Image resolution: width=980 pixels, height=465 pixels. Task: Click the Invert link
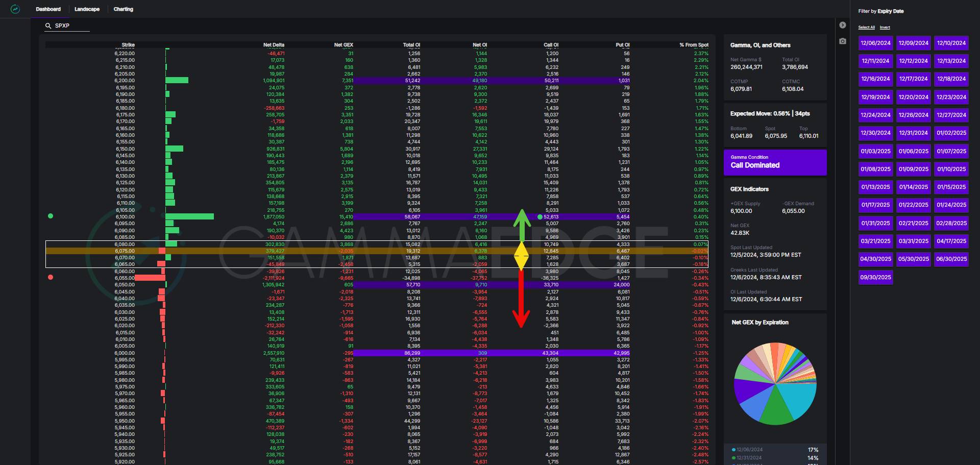click(x=885, y=28)
